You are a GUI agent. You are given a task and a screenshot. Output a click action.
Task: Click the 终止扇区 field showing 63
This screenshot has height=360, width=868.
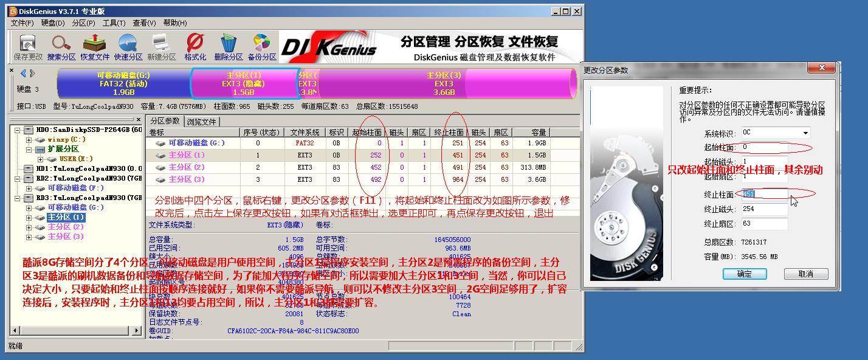coord(764,224)
